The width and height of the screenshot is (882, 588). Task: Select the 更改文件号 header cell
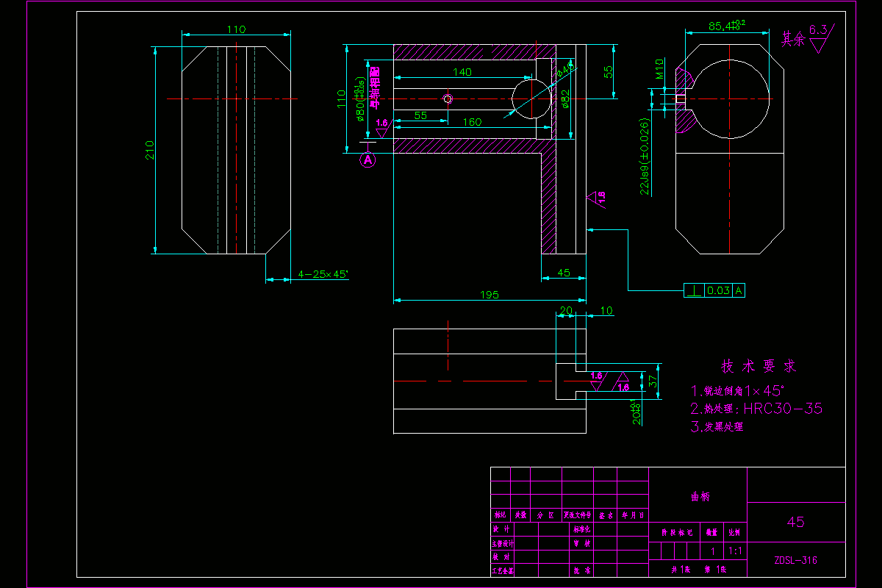tap(578, 516)
